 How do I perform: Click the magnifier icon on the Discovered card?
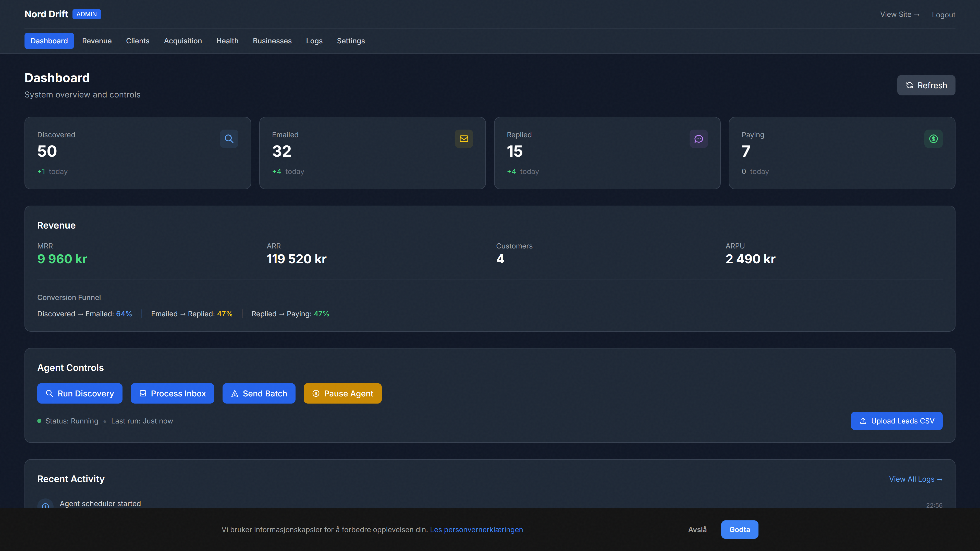tap(229, 139)
